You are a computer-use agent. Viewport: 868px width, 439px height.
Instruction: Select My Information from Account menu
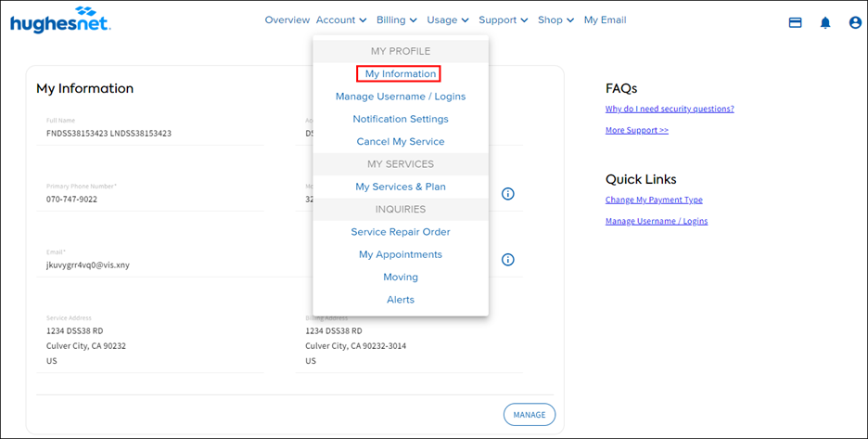[x=400, y=74]
